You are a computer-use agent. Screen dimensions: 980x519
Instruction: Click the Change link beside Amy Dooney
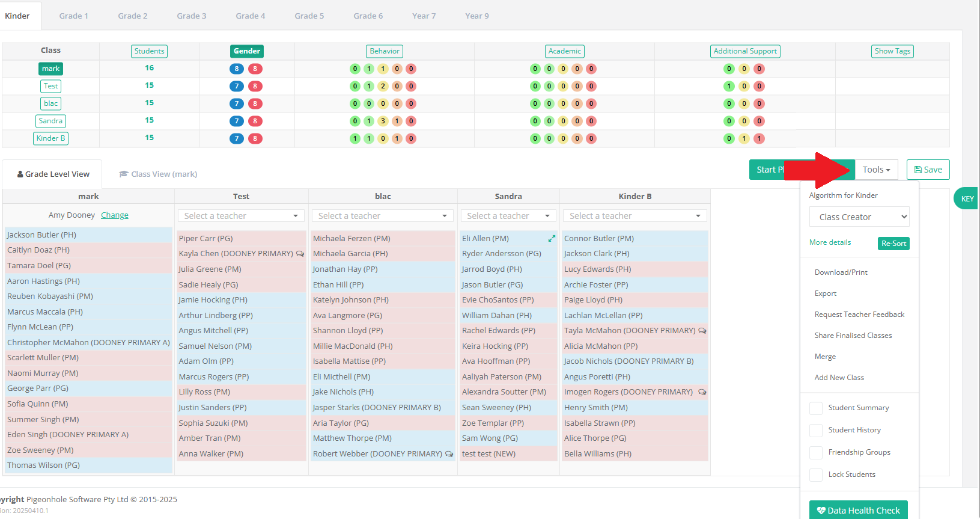[115, 215]
